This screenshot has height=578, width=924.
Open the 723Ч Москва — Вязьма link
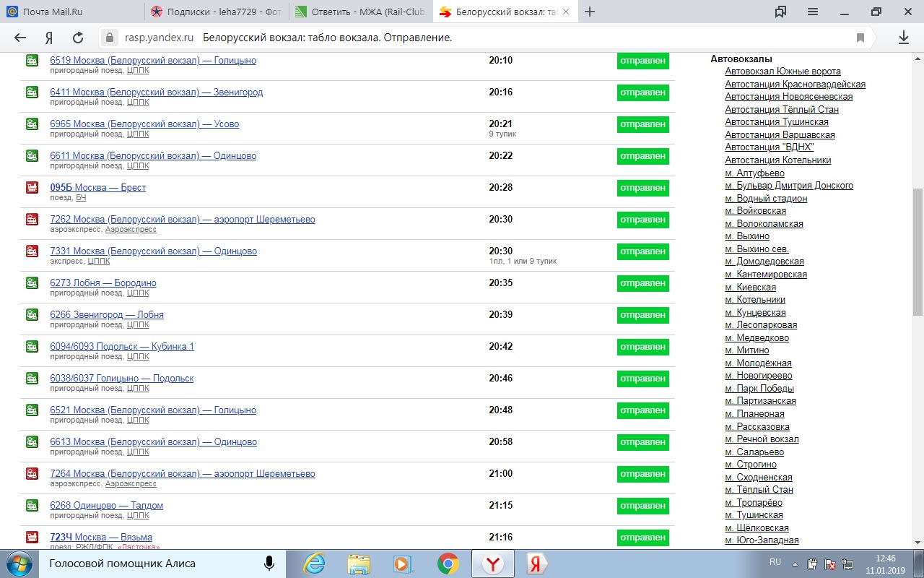pyautogui.click(x=101, y=537)
